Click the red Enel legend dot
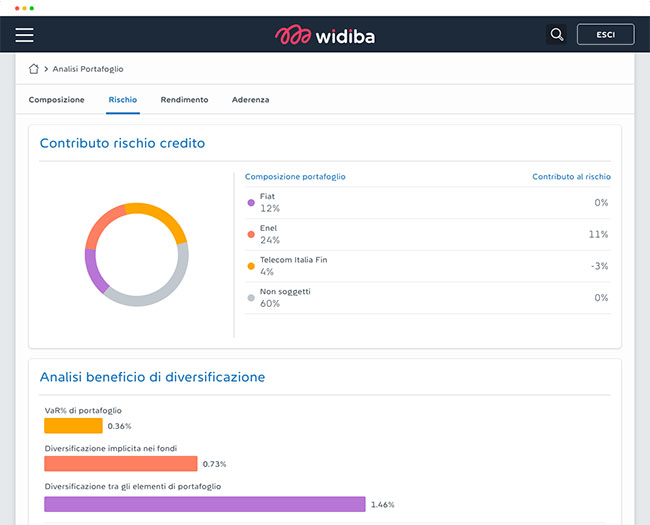Viewport: 650px width, 525px height. click(x=251, y=234)
